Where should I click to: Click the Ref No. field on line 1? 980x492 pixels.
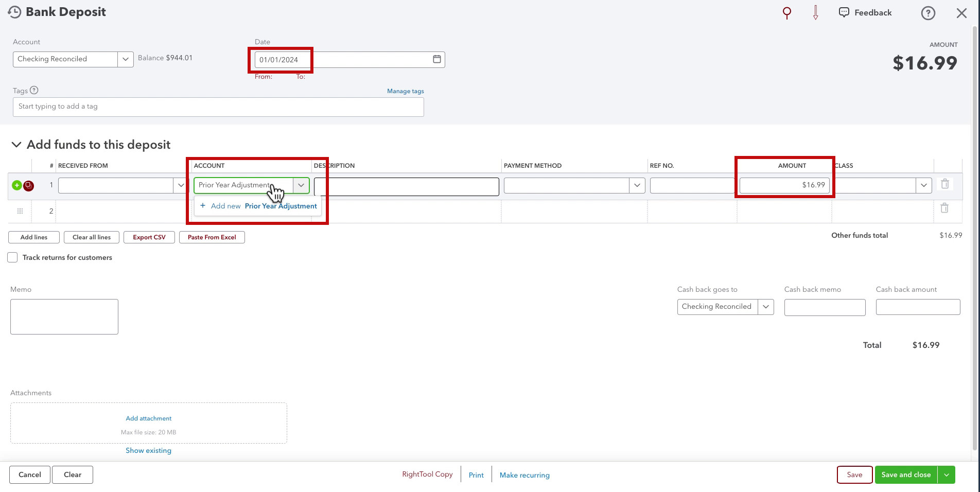pos(692,185)
